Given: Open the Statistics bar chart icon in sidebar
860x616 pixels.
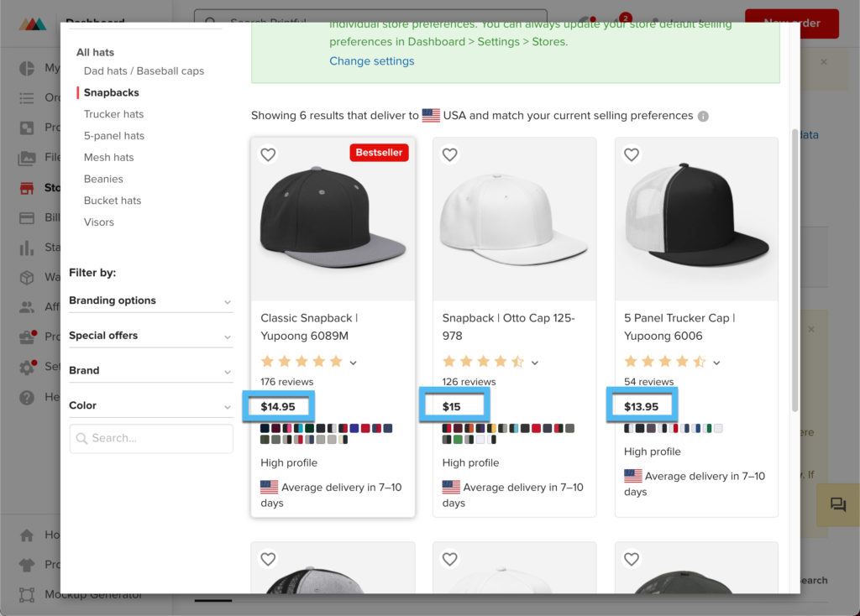Looking at the screenshot, I should click(26, 248).
